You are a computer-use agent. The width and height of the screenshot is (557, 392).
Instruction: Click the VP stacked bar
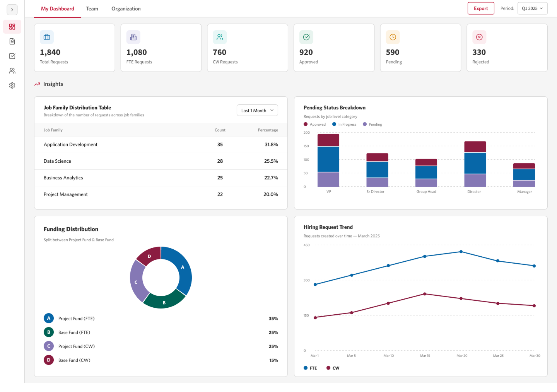[328, 160]
